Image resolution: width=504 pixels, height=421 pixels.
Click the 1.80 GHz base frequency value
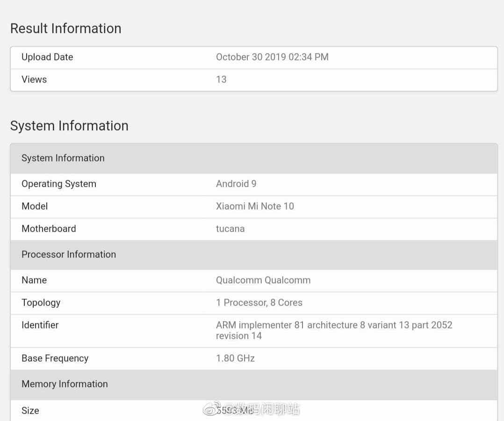(235, 358)
